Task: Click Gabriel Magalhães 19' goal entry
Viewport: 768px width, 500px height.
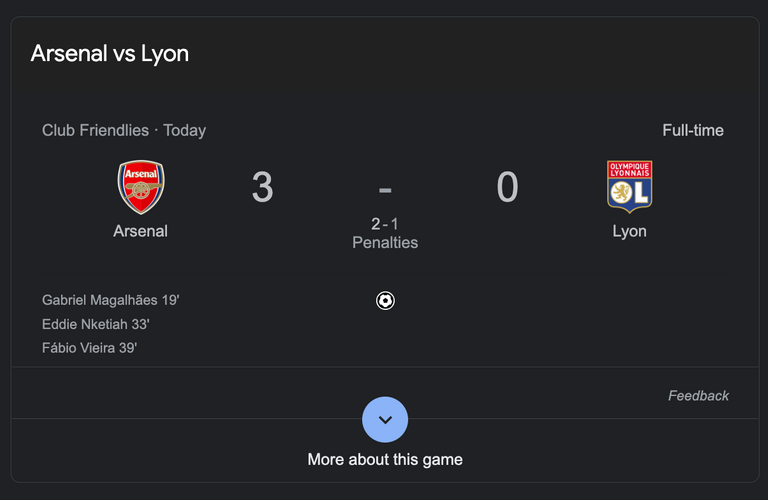Action: [111, 300]
